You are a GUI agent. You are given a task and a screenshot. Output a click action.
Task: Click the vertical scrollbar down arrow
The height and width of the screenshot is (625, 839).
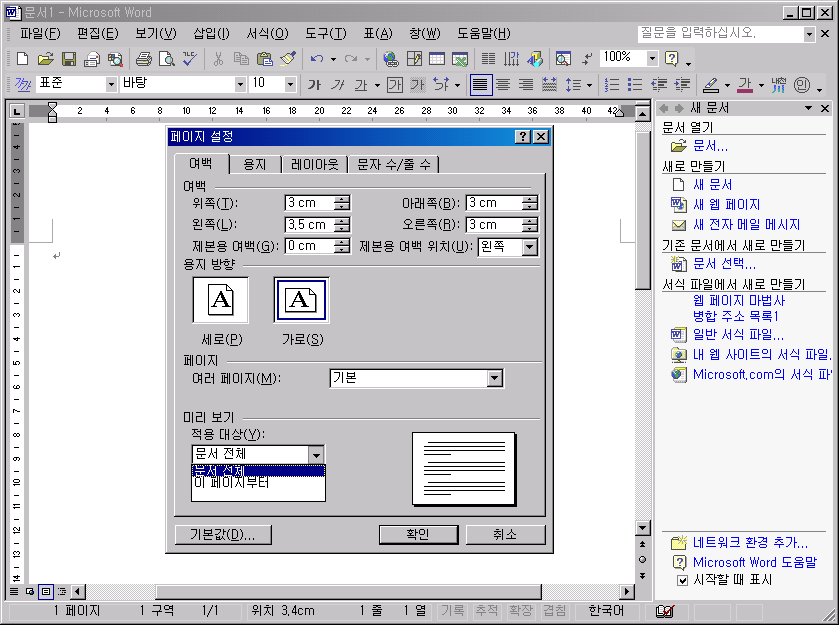point(643,528)
